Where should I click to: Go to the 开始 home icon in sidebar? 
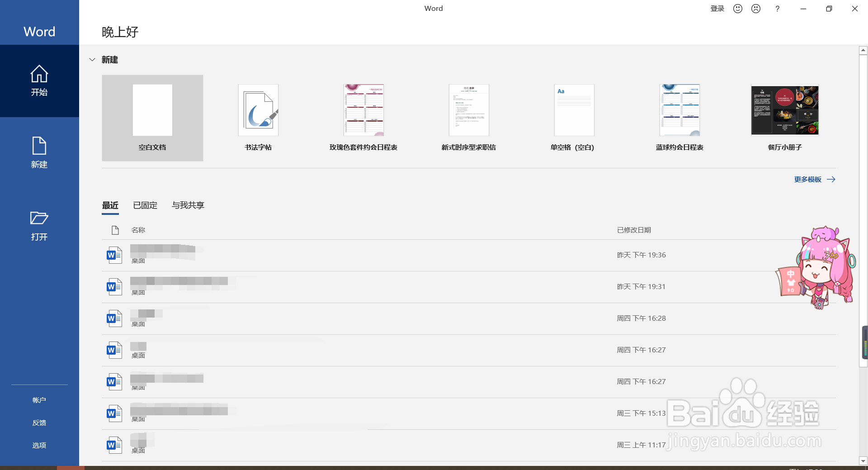click(39, 81)
